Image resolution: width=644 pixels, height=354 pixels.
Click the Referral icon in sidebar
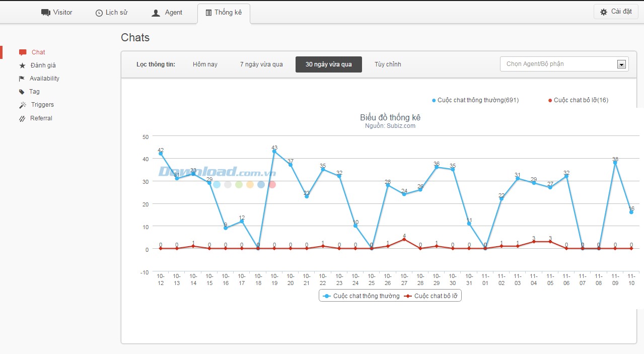coord(22,118)
